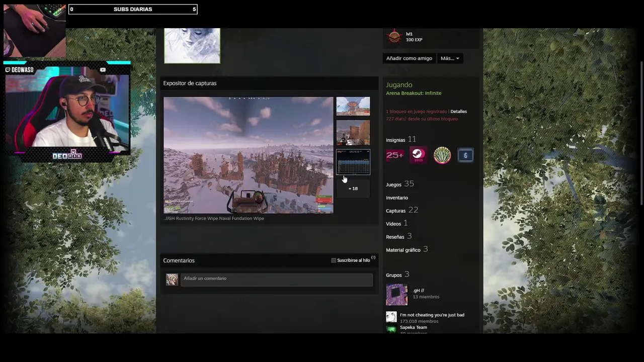Click the help mark beside Suscribirse al hilo
Screen dimensions: 644x362
click(373, 257)
